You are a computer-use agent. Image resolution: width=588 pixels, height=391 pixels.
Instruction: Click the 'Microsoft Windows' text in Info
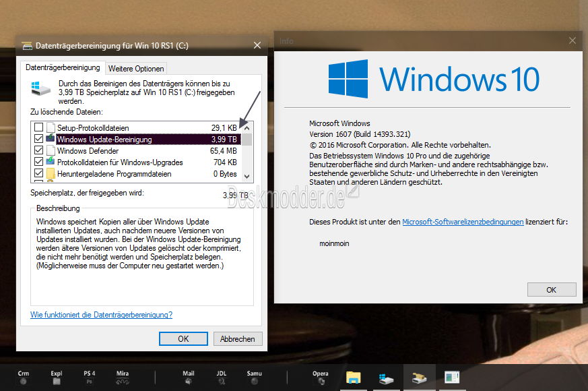(339, 123)
